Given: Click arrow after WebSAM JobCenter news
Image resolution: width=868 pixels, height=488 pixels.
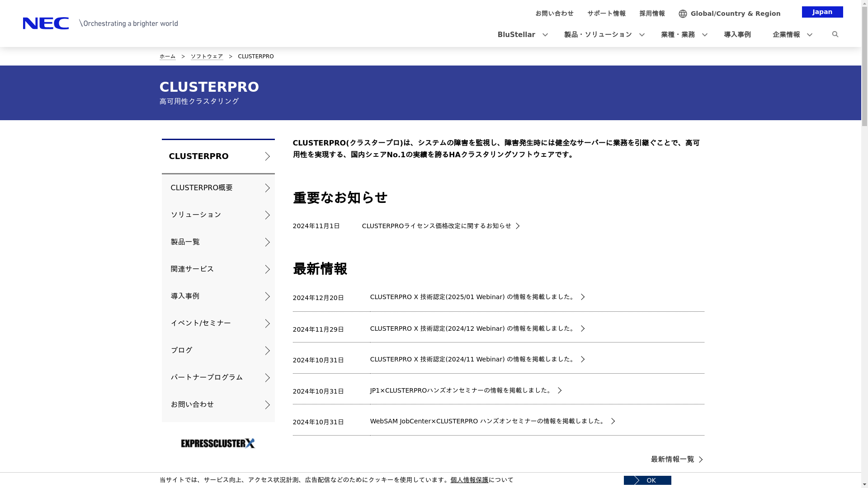Looking at the screenshot, I should coord(613,421).
